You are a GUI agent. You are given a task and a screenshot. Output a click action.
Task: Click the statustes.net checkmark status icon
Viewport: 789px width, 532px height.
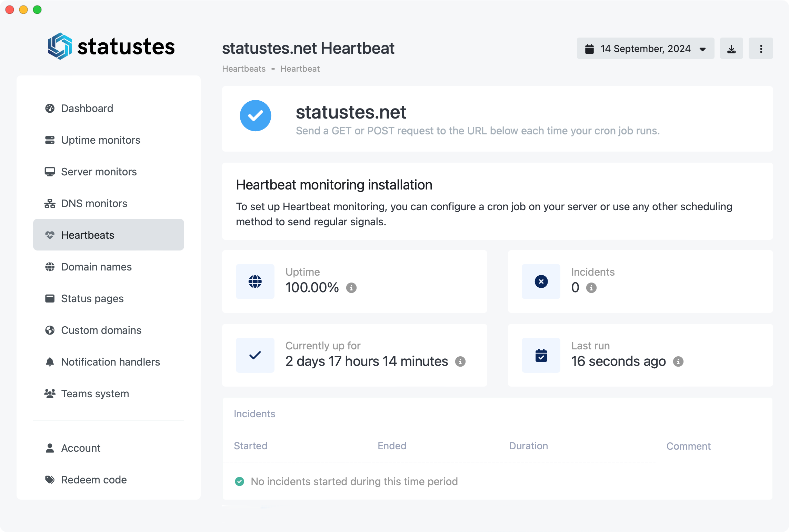(x=256, y=115)
